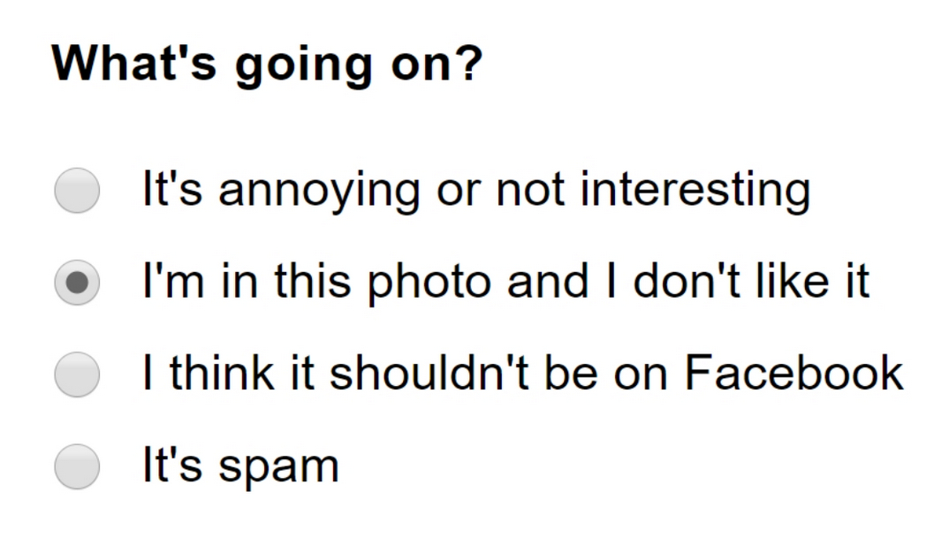This screenshot has width=934, height=560.
Task: Click the word "Facebook" in the third option
Action: (794, 374)
